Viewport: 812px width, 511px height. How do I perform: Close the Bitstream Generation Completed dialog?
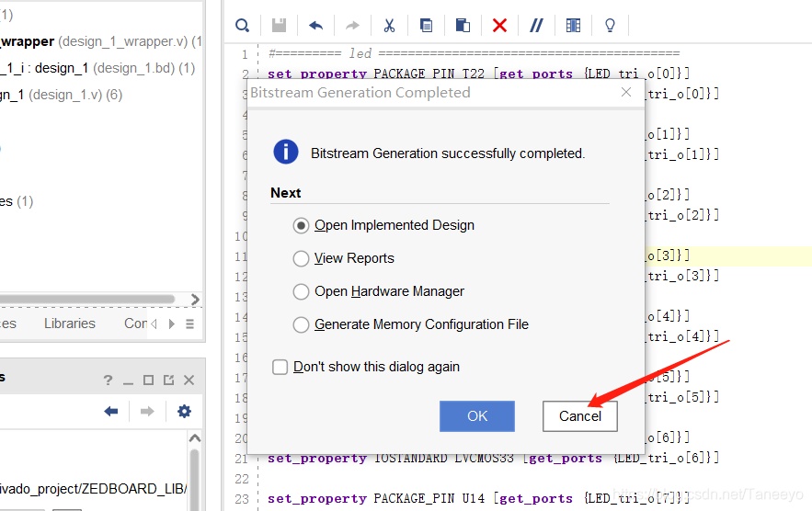click(x=626, y=92)
